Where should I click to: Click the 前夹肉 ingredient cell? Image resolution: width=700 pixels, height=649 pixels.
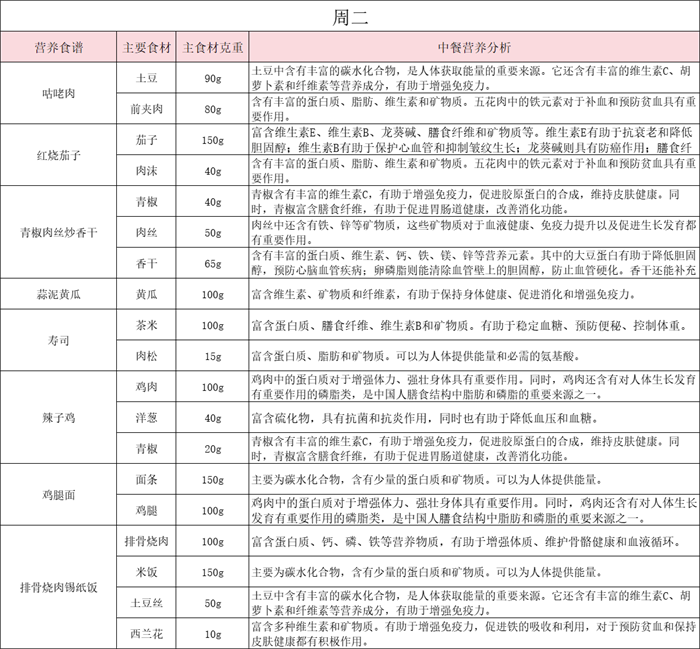pyautogui.click(x=147, y=108)
